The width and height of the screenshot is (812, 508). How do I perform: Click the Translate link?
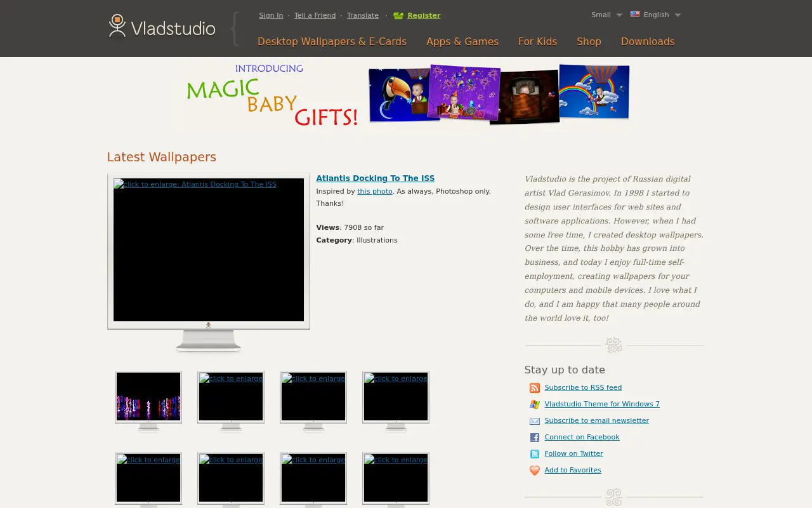362,15
